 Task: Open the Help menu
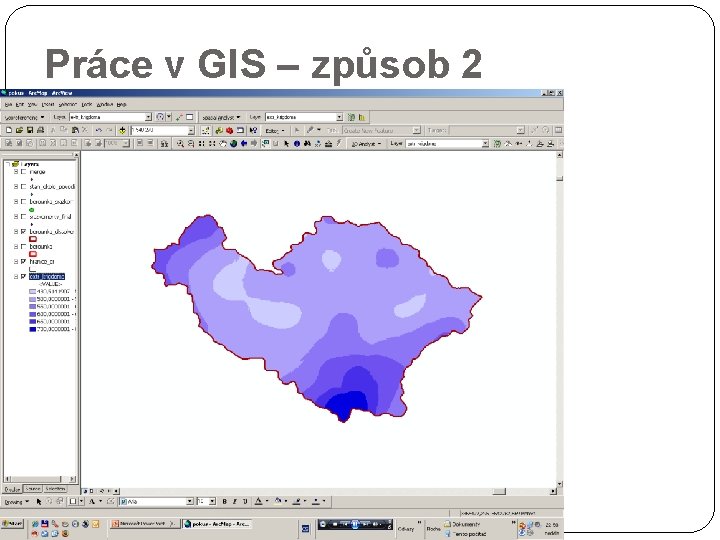[x=121, y=105]
